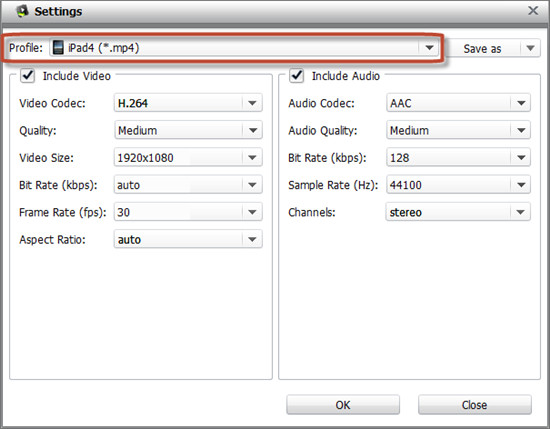Open the Audio Codec AAC dropdown
Screen dimensions: 550x429
tap(458, 103)
